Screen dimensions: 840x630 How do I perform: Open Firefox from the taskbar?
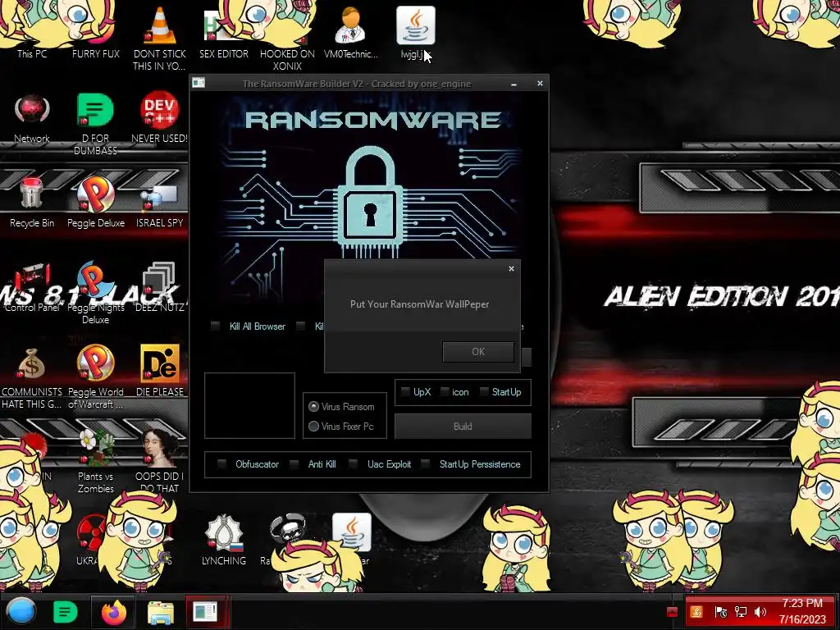113,612
